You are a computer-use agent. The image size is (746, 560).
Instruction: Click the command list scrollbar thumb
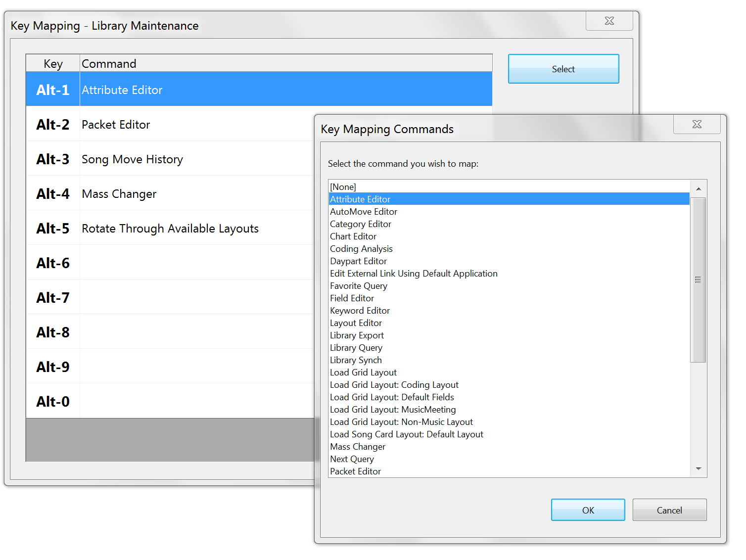click(698, 280)
